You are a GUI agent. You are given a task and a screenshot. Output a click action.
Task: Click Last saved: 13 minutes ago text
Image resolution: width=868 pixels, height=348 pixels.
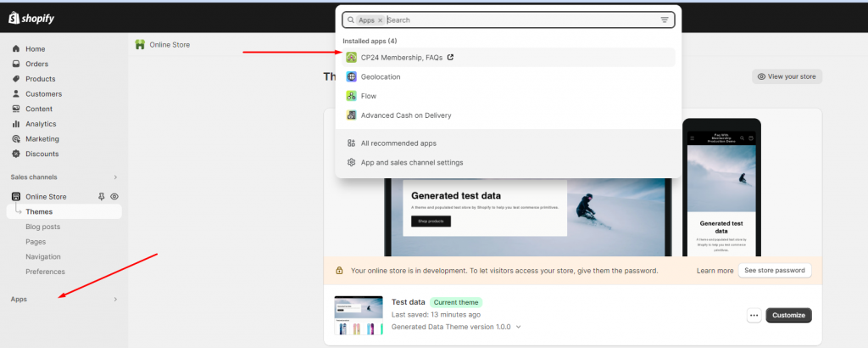tap(436, 314)
